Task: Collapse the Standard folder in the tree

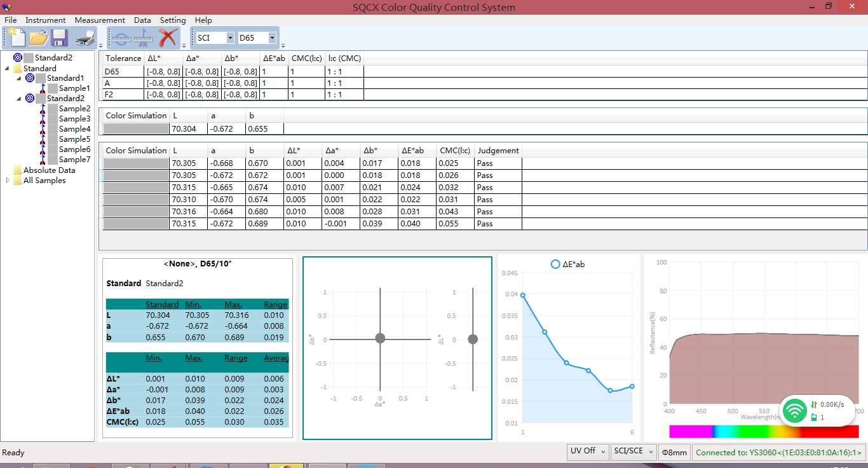Action: (7, 69)
